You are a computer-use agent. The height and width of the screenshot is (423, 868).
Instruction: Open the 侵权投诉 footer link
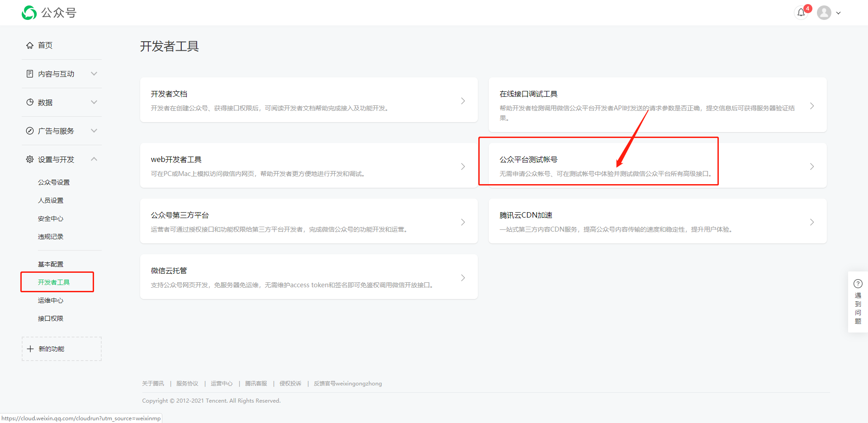pos(291,384)
